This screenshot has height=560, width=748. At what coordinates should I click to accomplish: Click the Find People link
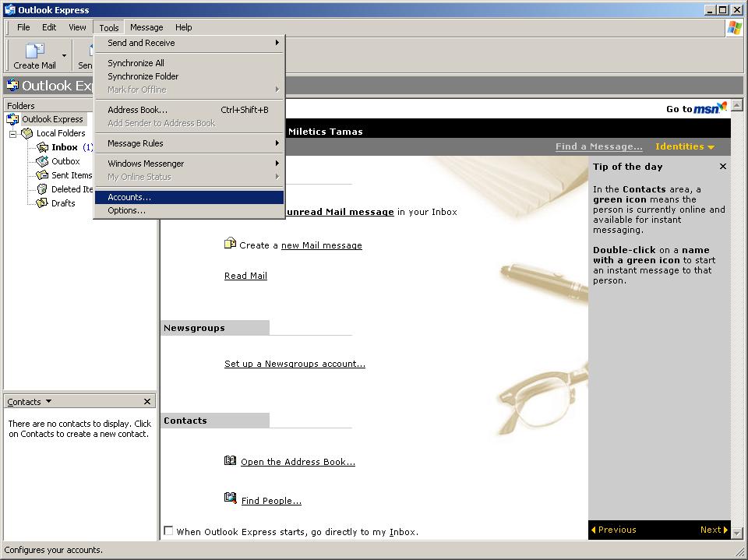(x=271, y=501)
